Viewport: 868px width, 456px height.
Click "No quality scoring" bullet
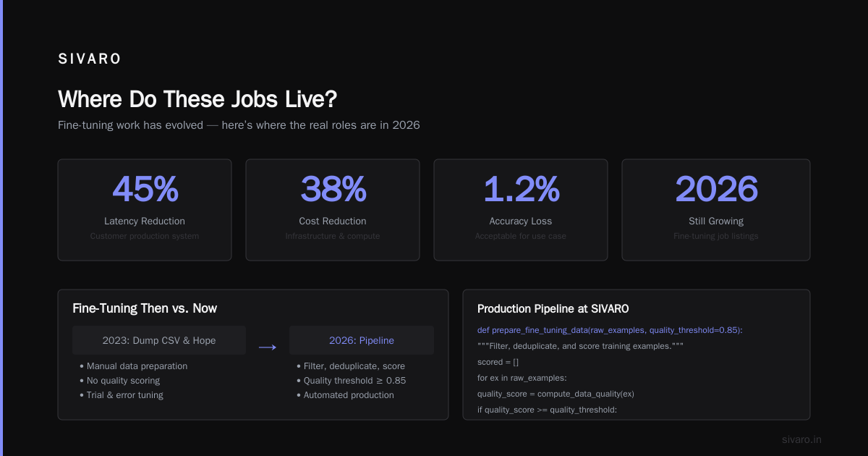[119, 381]
